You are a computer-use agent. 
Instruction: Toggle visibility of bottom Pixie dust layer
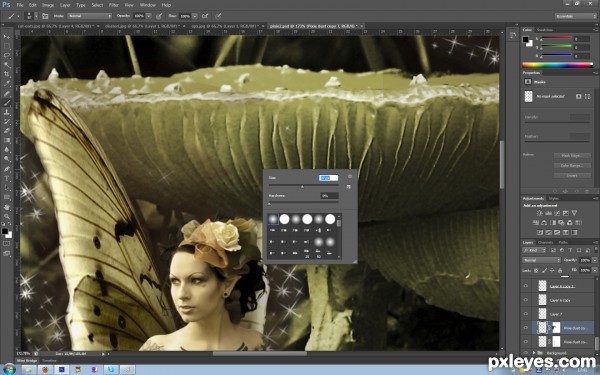click(x=526, y=341)
